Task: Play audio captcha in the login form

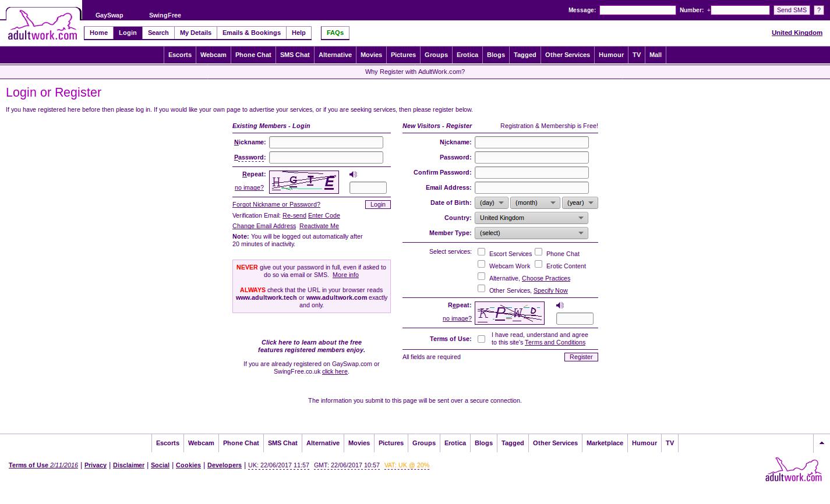Action: (353, 175)
